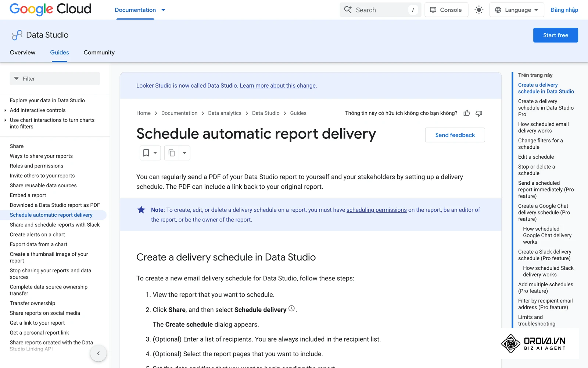Open Learn more about this change link
The width and height of the screenshot is (588, 368).
point(278,85)
